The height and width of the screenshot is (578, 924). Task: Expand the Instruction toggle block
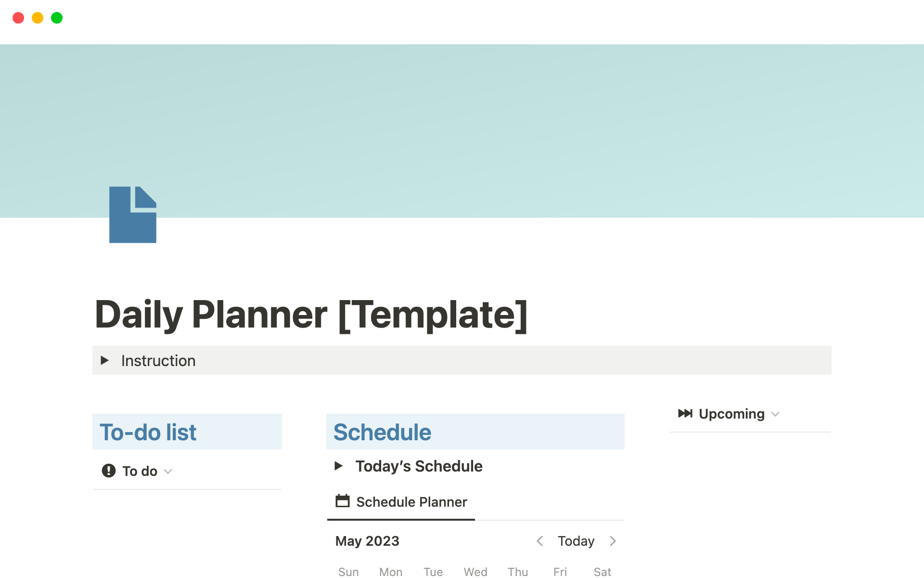pos(104,360)
